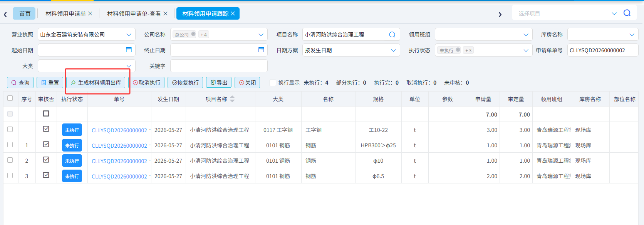Select the row checkbox for HPB300>Φ25 钢筋

tap(10, 145)
